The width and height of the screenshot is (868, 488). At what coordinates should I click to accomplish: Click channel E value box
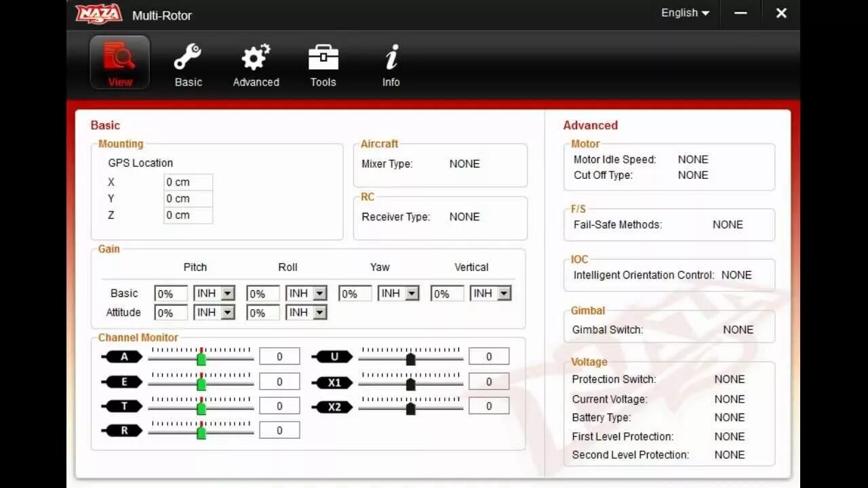pos(279,382)
